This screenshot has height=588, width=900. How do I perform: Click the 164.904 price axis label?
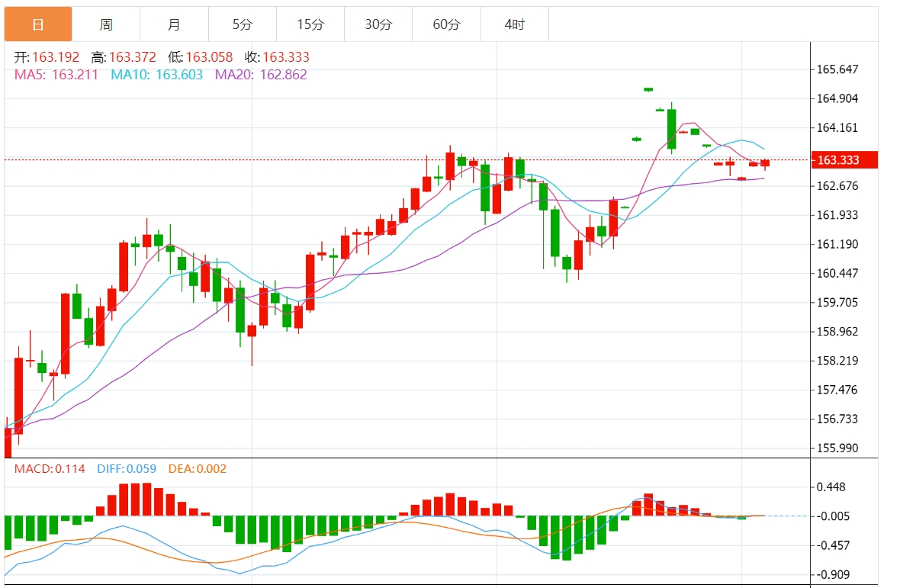(x=837, y=98)
